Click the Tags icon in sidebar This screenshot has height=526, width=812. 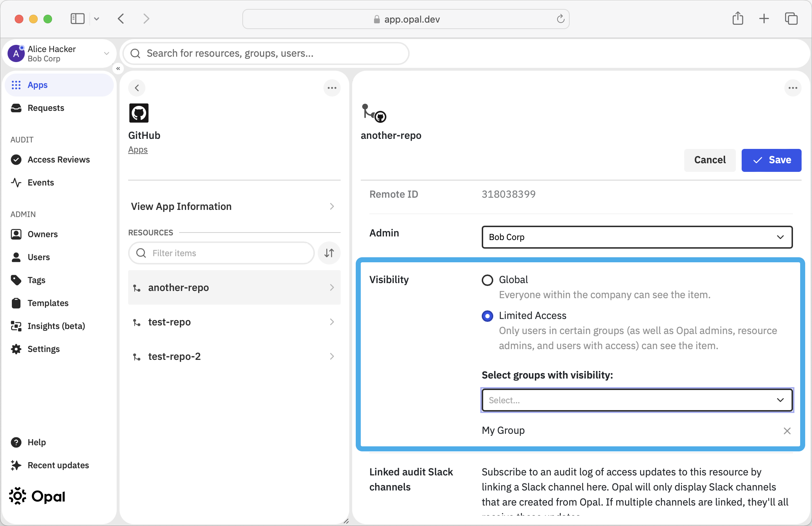pyautogui.click(x=16, y=280)
